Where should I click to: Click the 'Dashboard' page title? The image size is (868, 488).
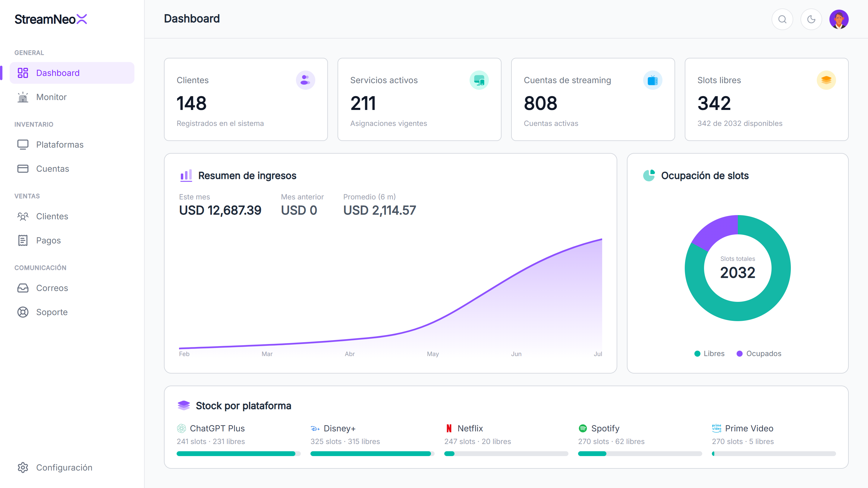tap(192, 18)
